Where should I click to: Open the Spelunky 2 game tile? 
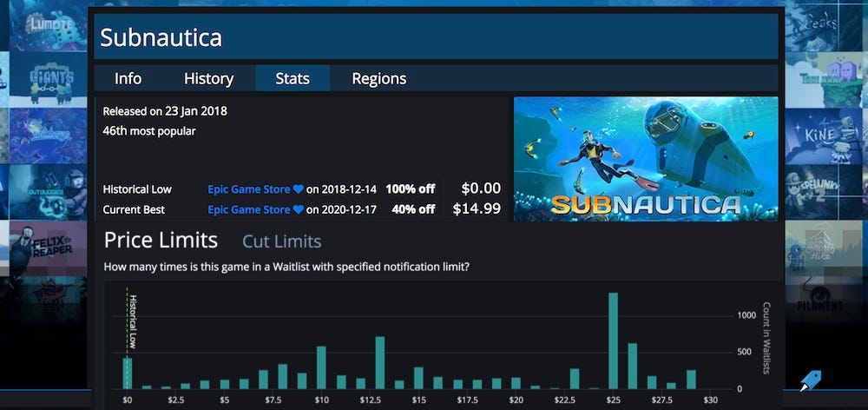click(x=823, y=191)
